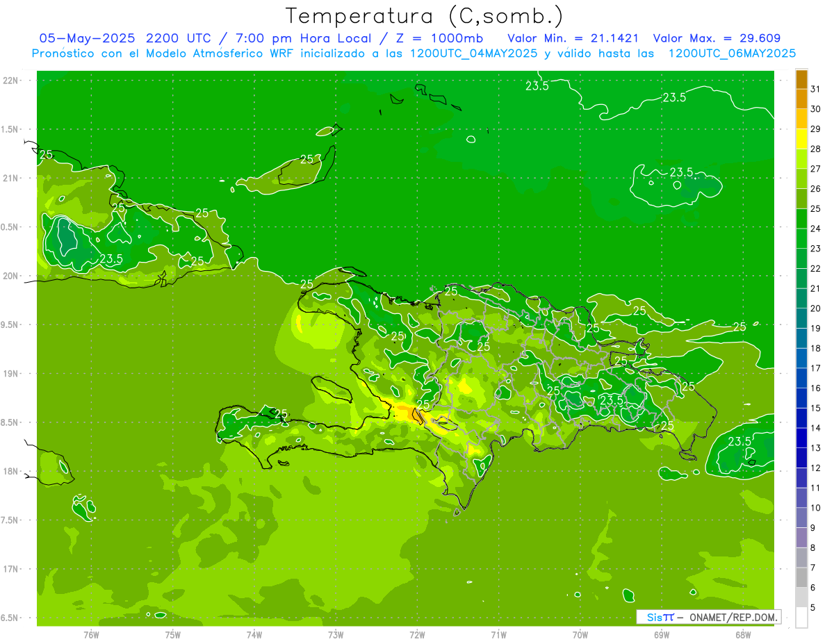
Task: Click the '17' value on the color scale
Action: point(815,368)
